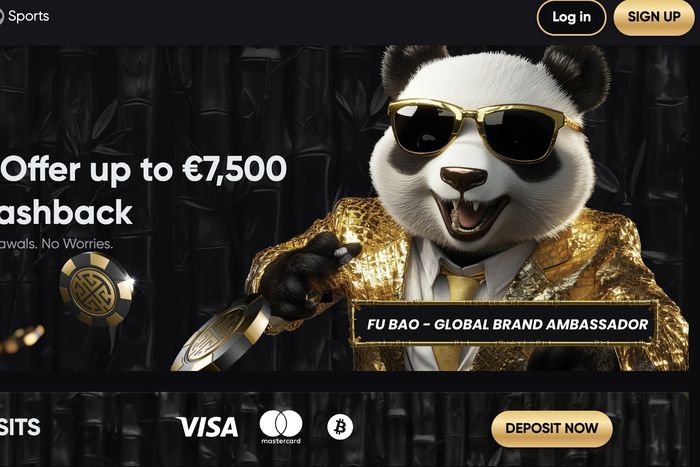The image size is (700, 467).
Task: Click the 'Offer up to €7,500' headline
Action: (x=144, y=169)
